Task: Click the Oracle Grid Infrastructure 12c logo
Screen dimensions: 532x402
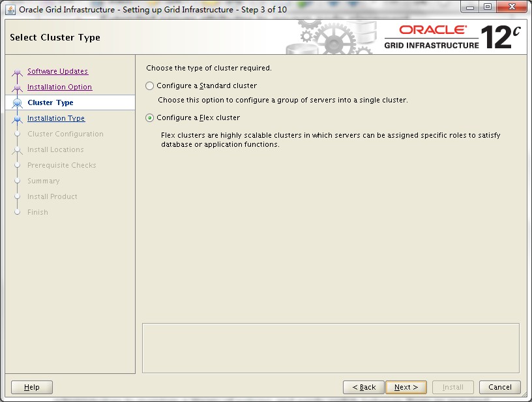Action: coord(452,37)
